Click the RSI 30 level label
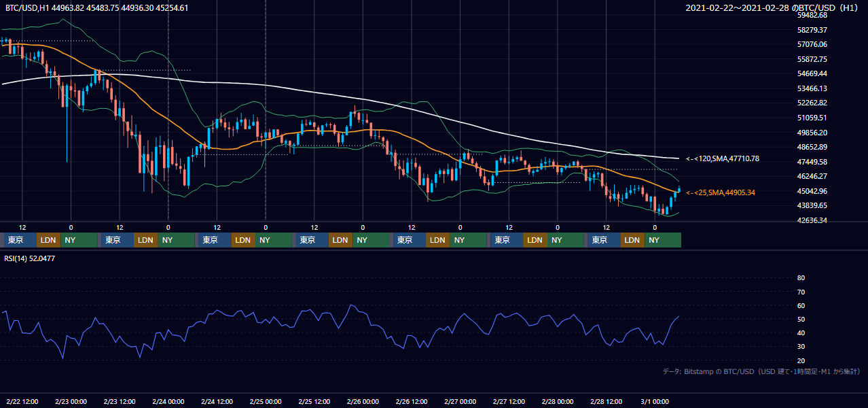Viewport: 868px width, 408px height. coord(801,347)
